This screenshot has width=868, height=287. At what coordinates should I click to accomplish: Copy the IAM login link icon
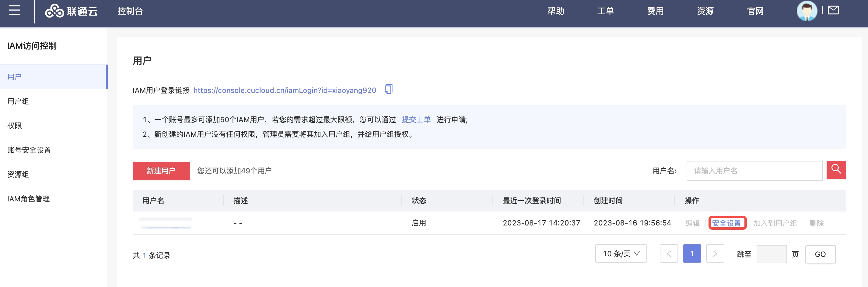(x=389, y=89)
